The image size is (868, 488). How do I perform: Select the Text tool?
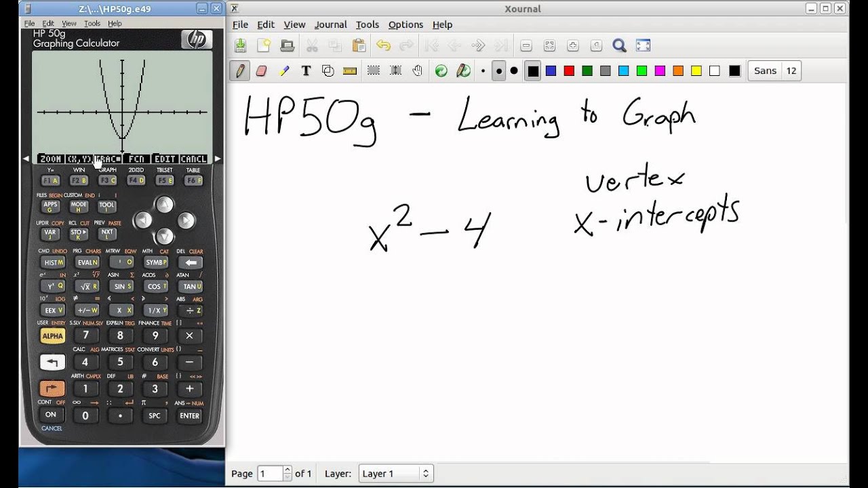coord(306,70)
